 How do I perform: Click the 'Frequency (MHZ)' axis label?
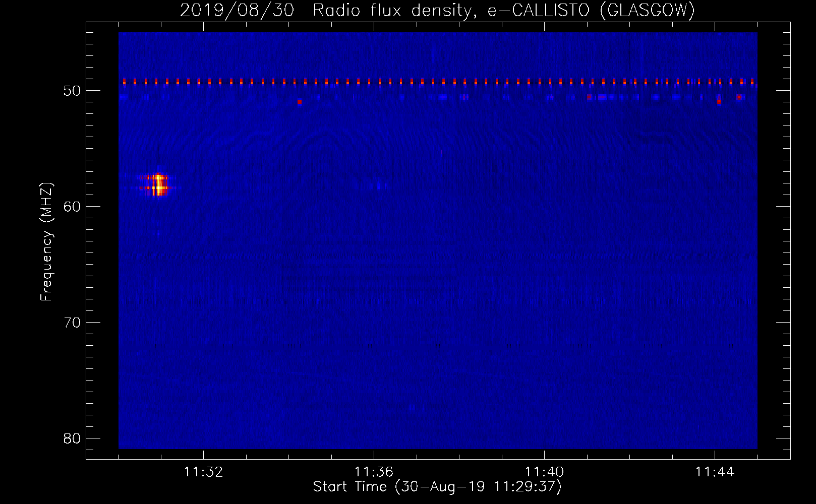tap(46, 242)
